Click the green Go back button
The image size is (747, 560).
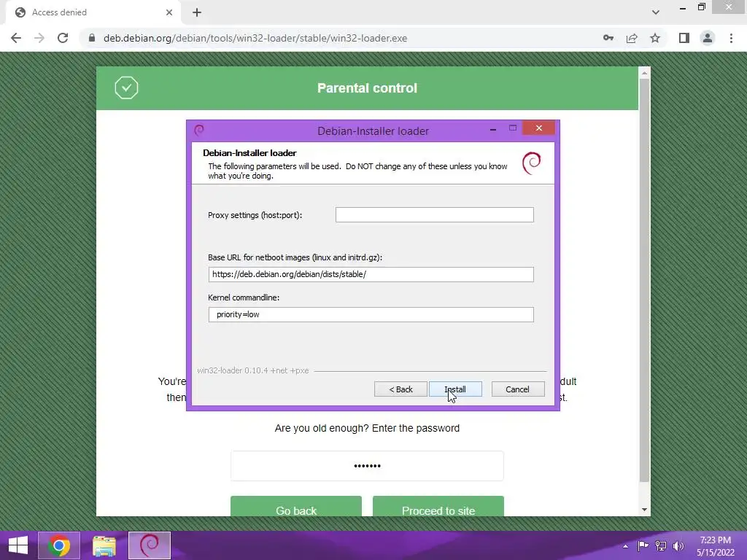point(296,506)
